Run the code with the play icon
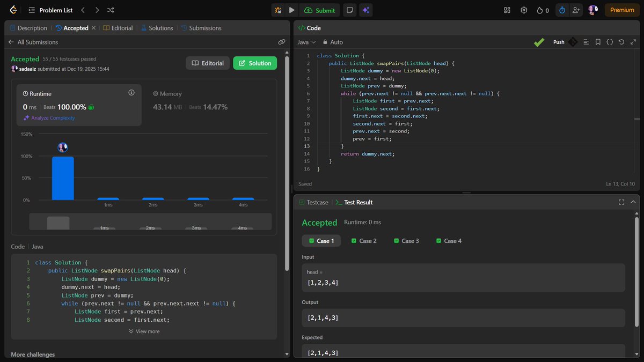The image size is (644, 362). 292,10
